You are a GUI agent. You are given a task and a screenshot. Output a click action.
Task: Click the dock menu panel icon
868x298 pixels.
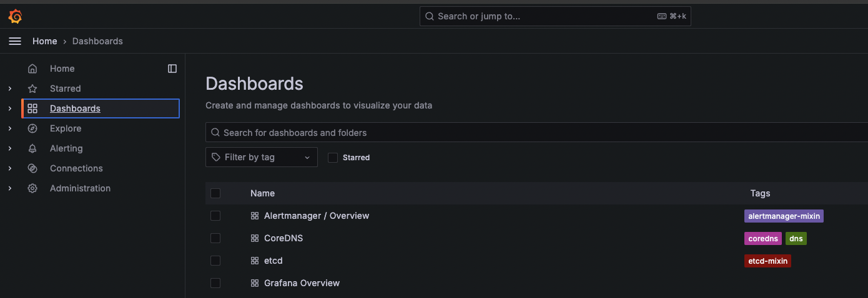[172, 69]
